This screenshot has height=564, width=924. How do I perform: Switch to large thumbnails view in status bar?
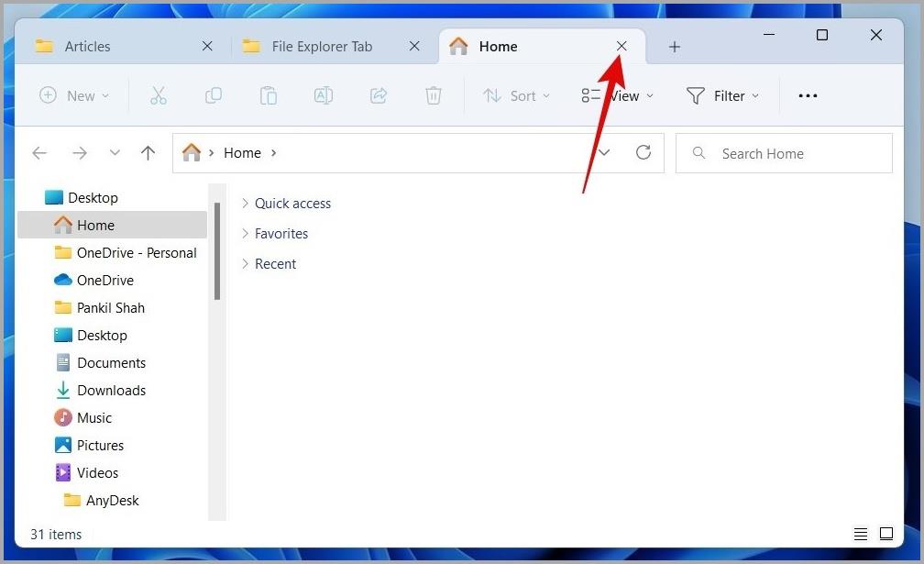886,534
